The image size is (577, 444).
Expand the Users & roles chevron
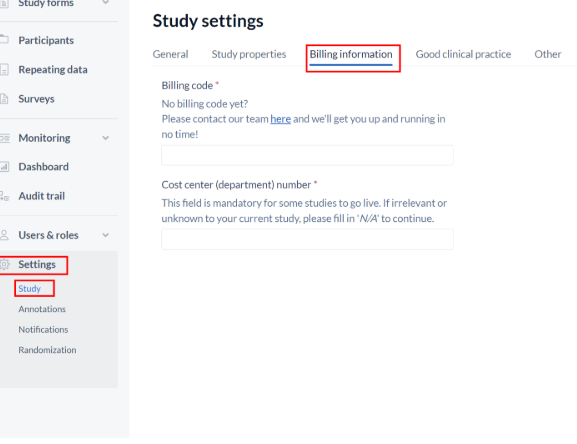click(106, 235)
